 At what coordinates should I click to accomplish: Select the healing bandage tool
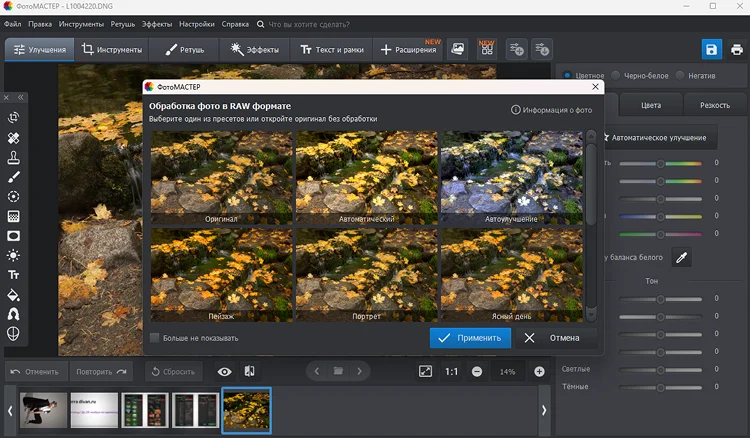click(x=14, y=138)
